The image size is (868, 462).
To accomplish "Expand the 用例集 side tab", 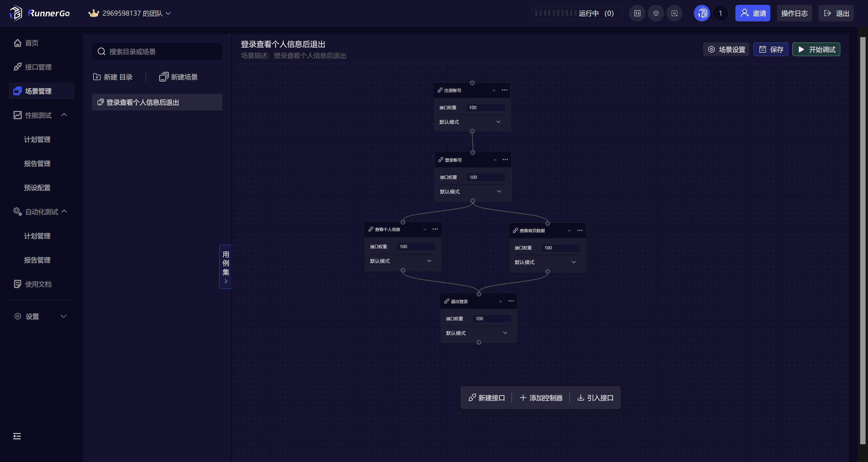I will (x=226, y=267).
